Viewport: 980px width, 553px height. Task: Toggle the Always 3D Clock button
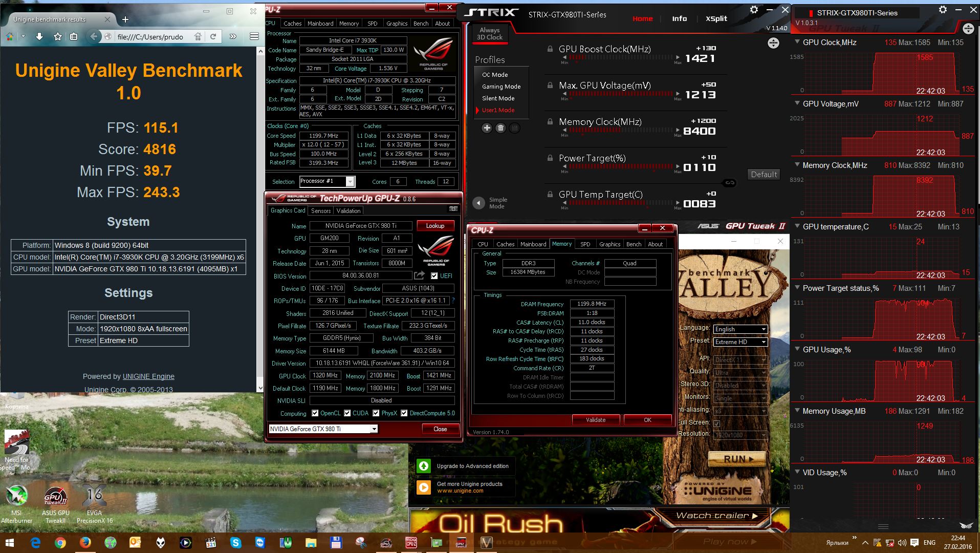490,33
